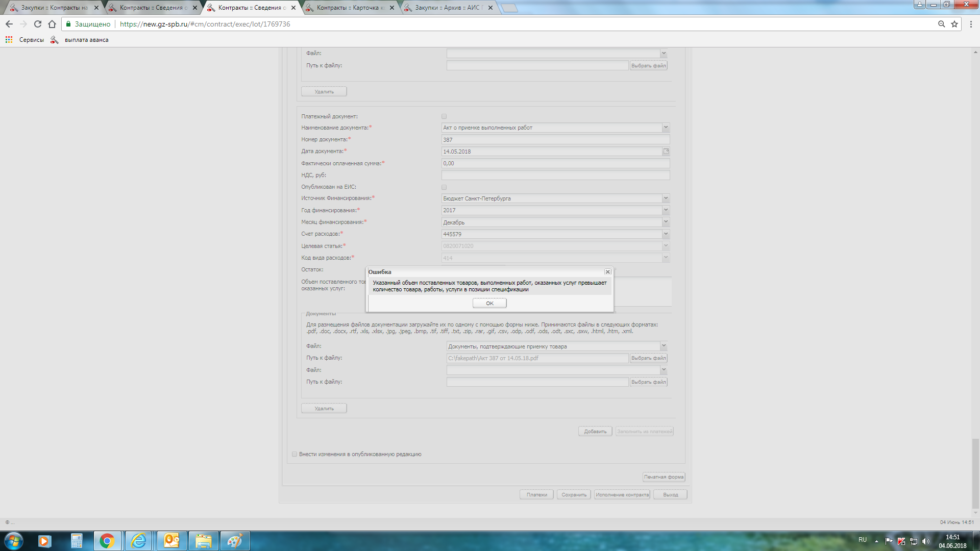Image resolution: width=980 pixels, height=551 pixels.
Task: Expand Месяц финансирования dropdown
Action: [x=666, y=222]
